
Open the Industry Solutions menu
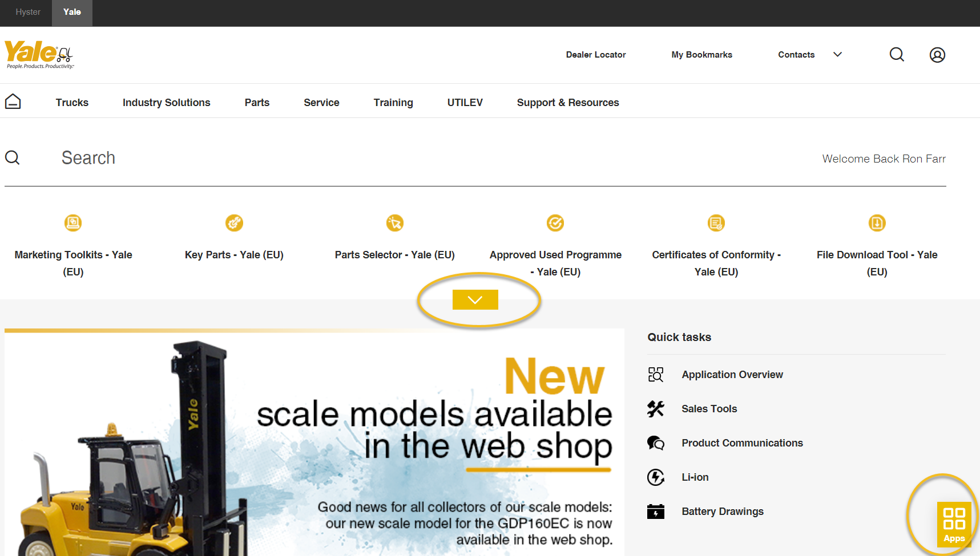[167, 103]
